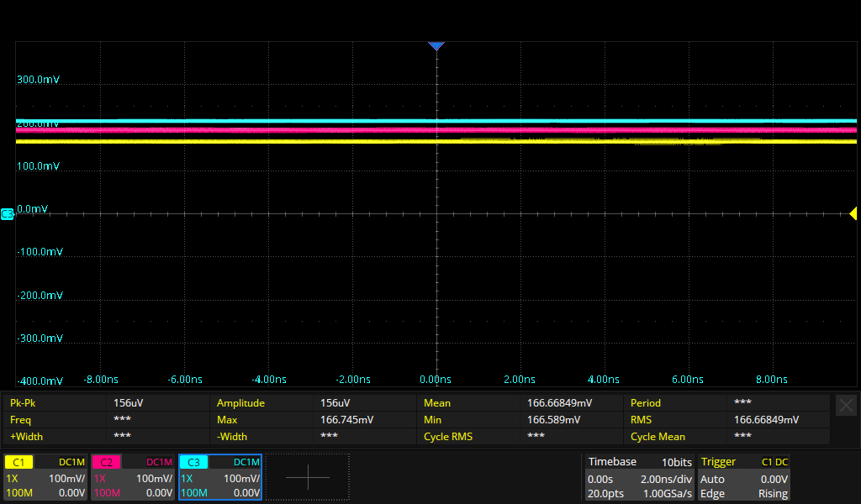
Task: Click the yellow trigger level arrow
Action: click(853, 213)
